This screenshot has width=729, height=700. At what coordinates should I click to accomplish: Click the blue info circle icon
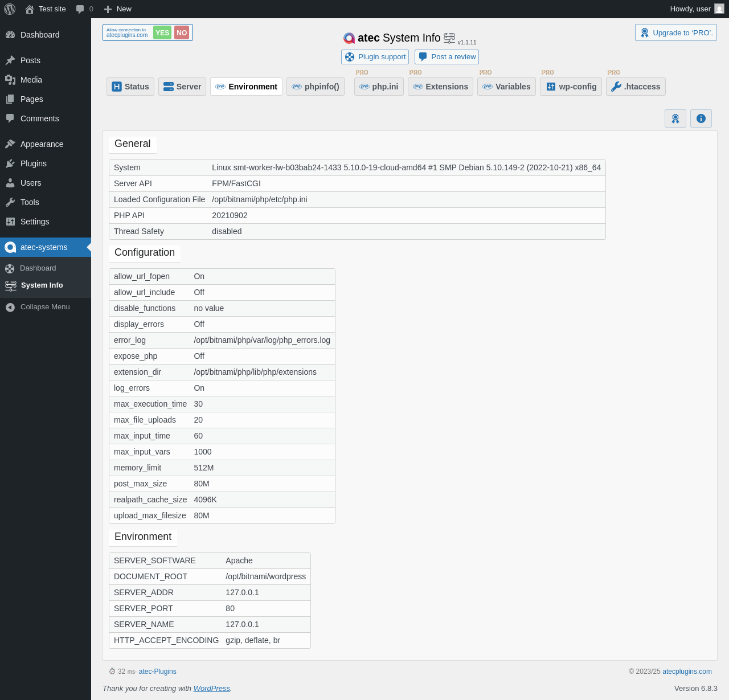(x=701, y=118)
